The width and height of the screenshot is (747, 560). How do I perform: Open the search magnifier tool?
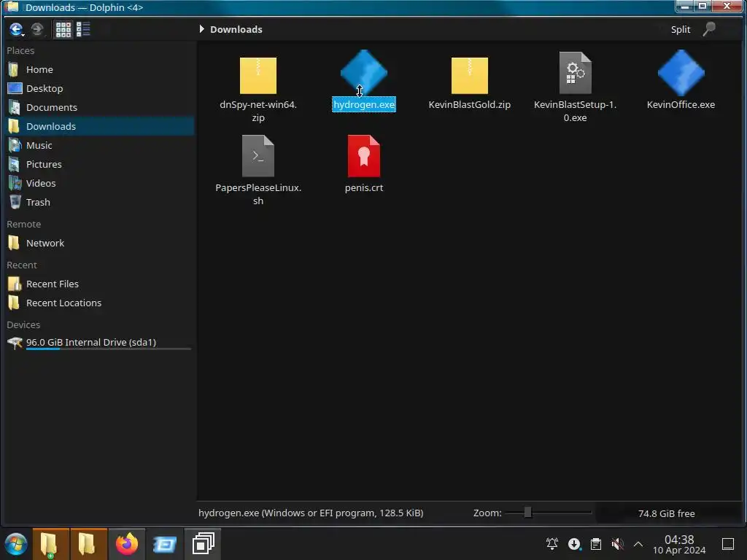[709, 29]
